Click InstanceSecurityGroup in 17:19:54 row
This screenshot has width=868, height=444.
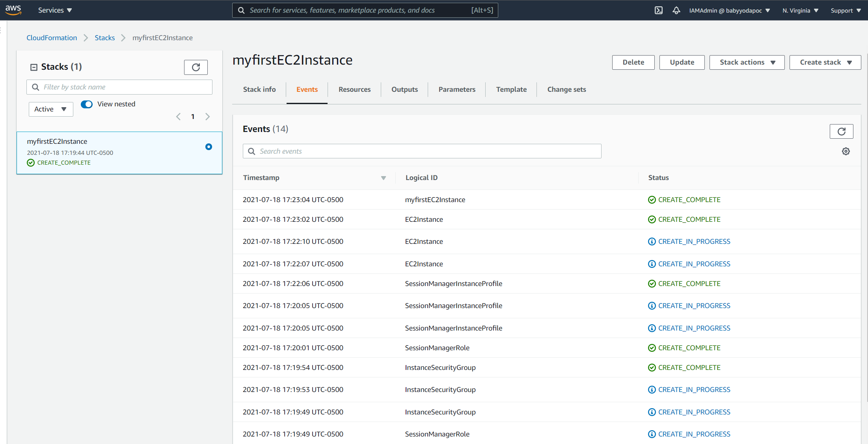point(440,368)
